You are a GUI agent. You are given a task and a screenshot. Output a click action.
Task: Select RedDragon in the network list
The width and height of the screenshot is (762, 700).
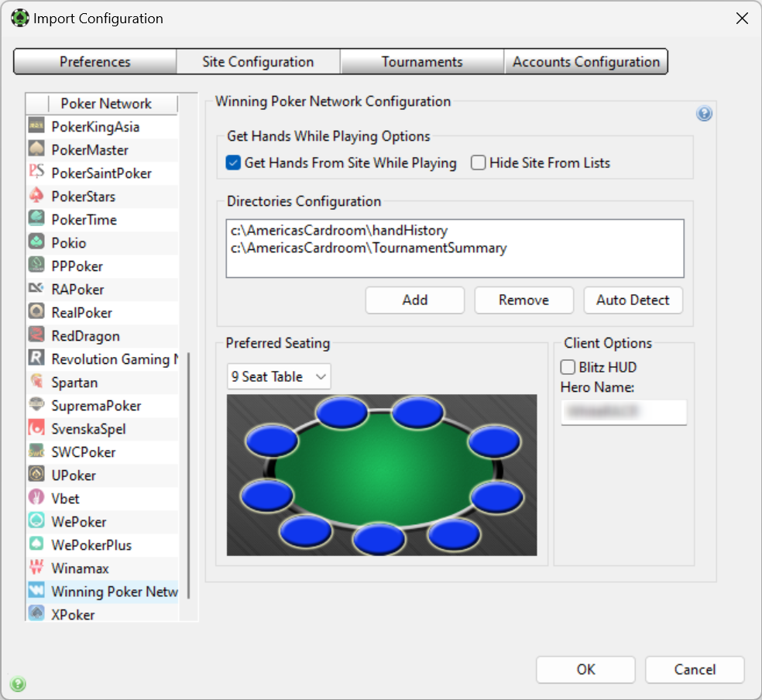[x=103, y=335]
